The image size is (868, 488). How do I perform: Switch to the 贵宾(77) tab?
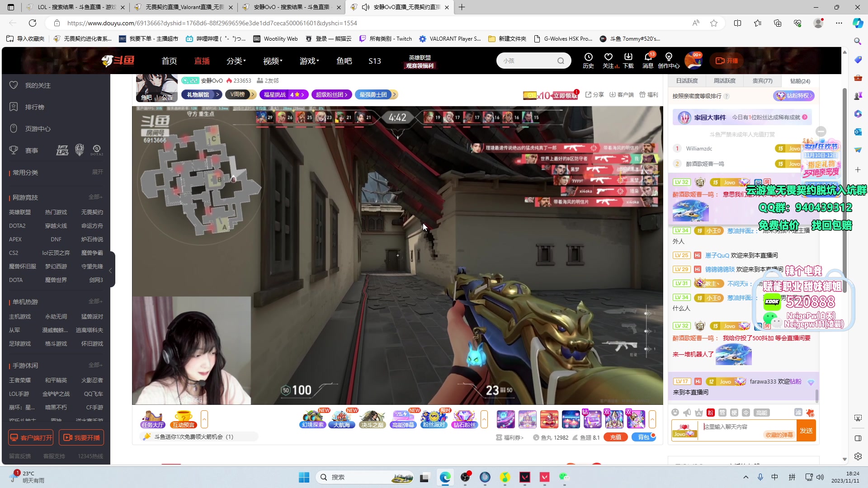pos(762,81)
